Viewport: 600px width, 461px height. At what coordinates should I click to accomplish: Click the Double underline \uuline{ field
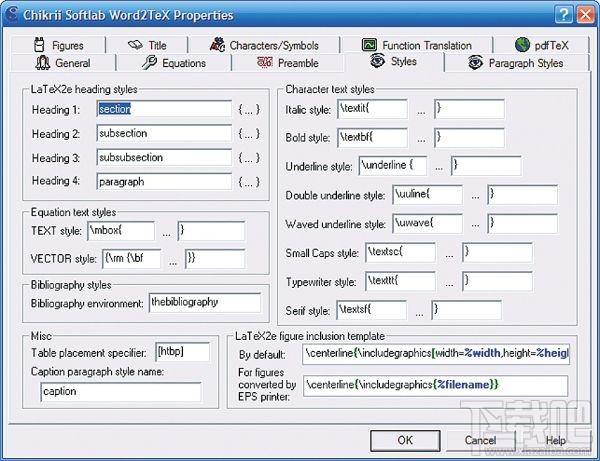tap(427, 195)
